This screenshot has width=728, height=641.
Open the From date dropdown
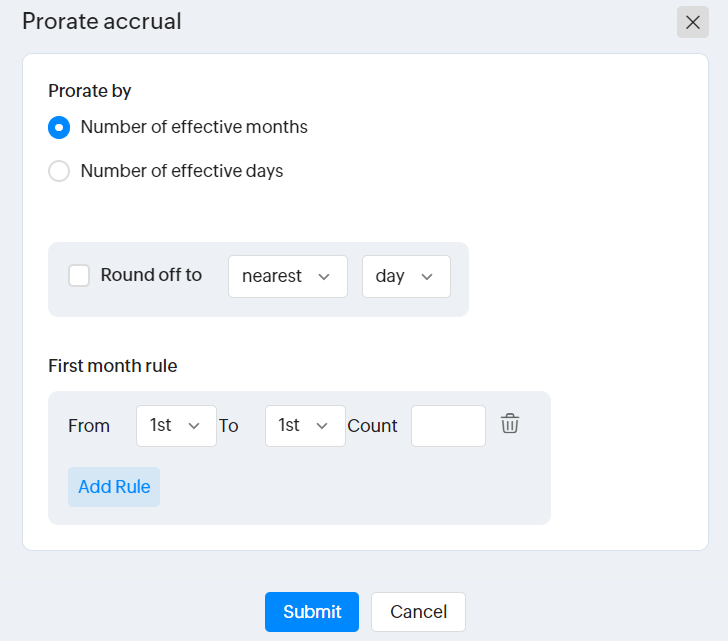click(x=176, y=426)
